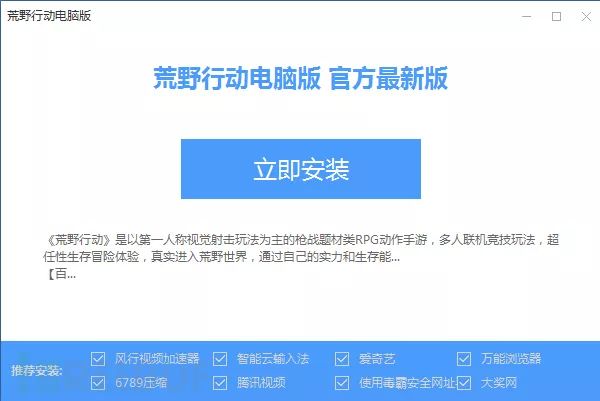Close the 荒野行动电脑版 installer window
The image size is (600, 401).
coord(586,16)
